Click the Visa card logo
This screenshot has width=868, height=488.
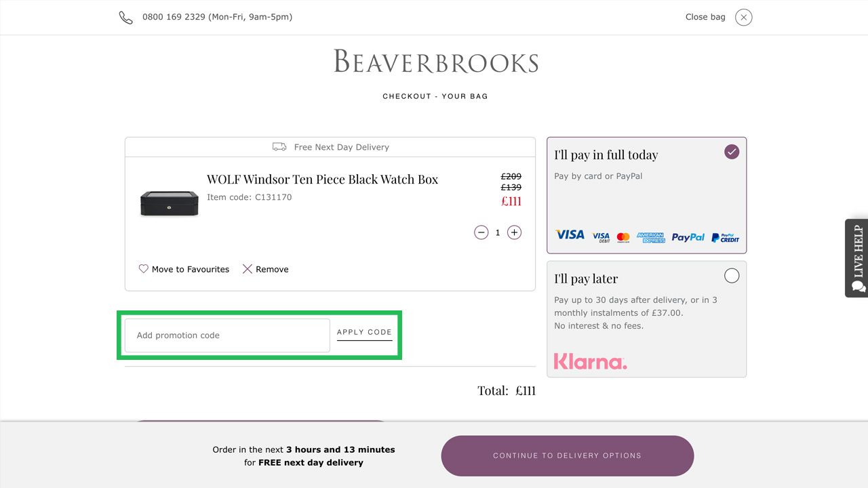pos(570,235)
